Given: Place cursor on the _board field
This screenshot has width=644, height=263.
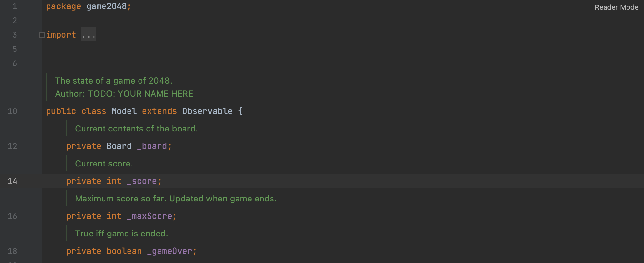Looking at the screenshot, I should 152,146.
